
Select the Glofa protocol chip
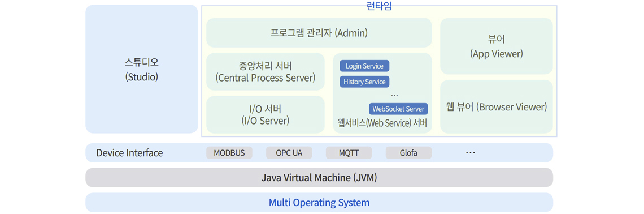tap(408, 153)
